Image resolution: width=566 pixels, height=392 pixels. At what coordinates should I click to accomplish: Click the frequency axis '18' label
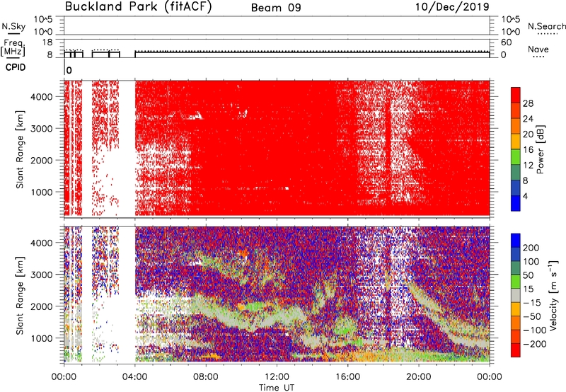click(x=47, y=42)
